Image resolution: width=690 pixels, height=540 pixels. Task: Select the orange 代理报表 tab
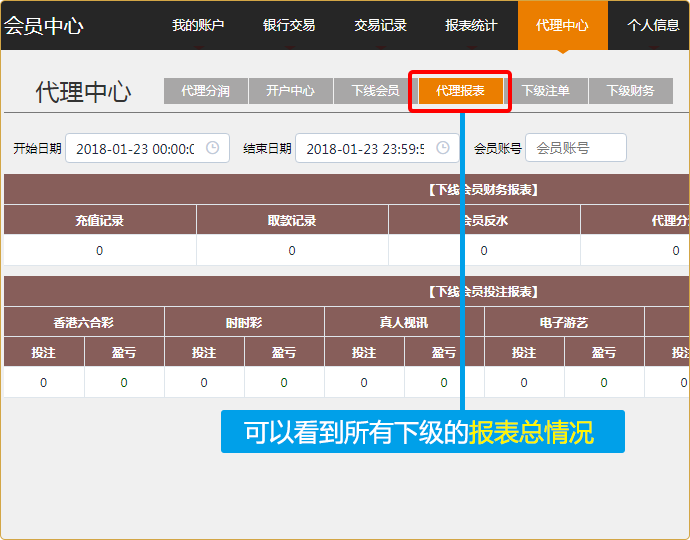coord(461,91)
